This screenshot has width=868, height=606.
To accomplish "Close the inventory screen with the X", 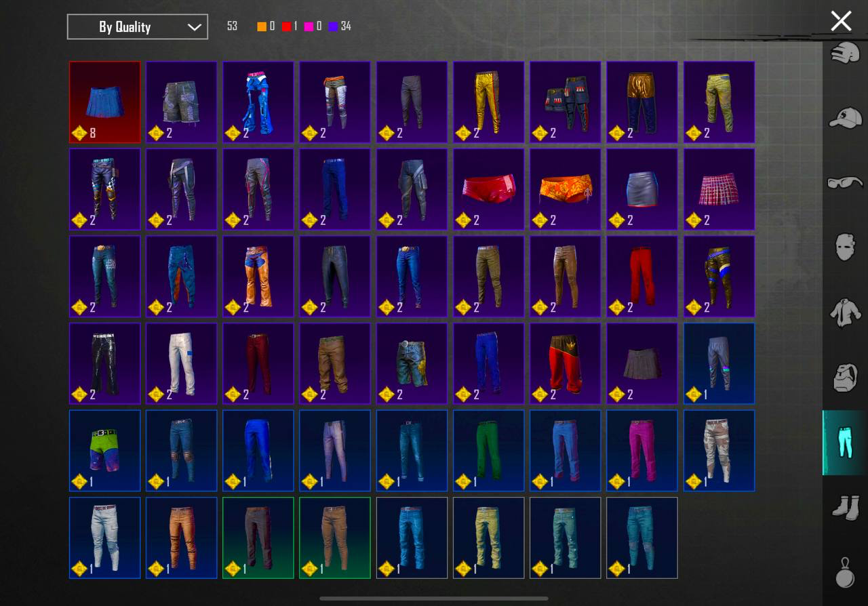I will pyautogui.click(x=841, y=21).
